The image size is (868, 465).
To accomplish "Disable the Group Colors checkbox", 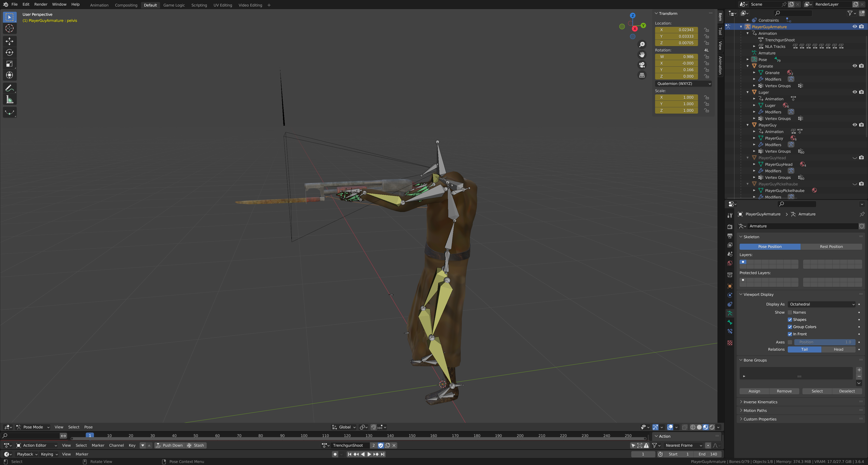I will point(790,327).
